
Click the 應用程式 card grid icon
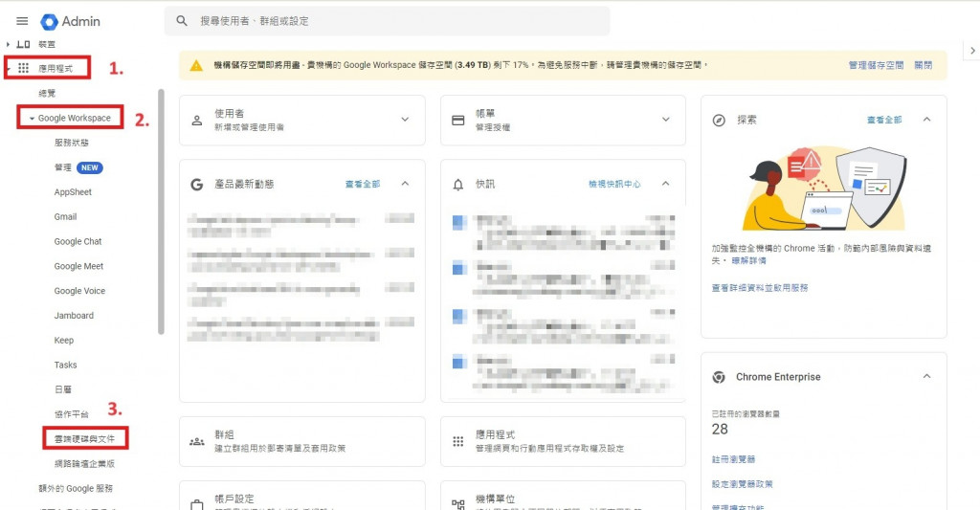[458, 442]
